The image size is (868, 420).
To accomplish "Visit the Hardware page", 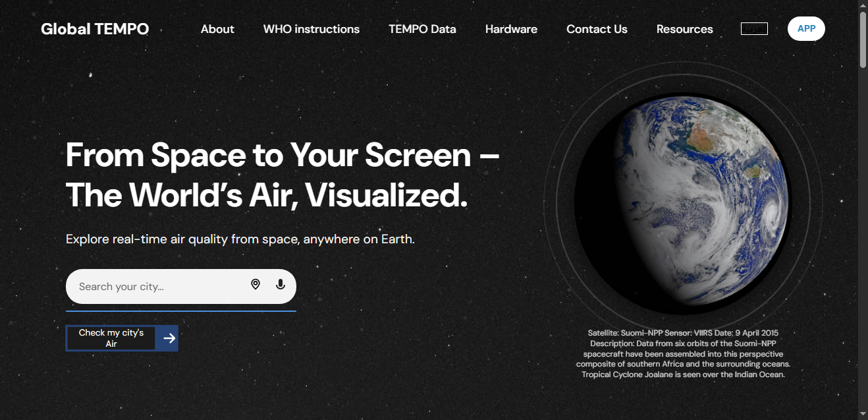I will tap(511, 29).
